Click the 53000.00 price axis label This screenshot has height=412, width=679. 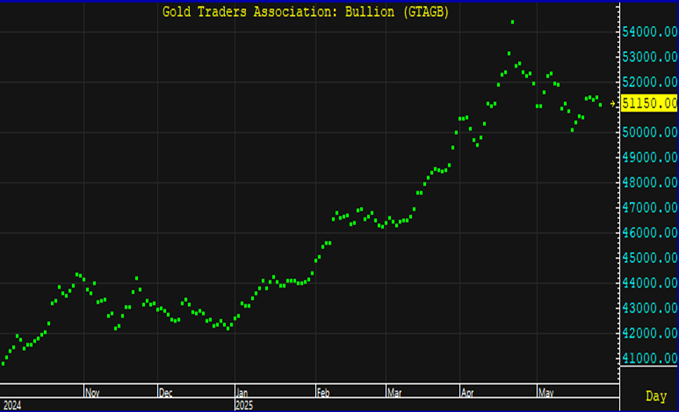[650, 57]
